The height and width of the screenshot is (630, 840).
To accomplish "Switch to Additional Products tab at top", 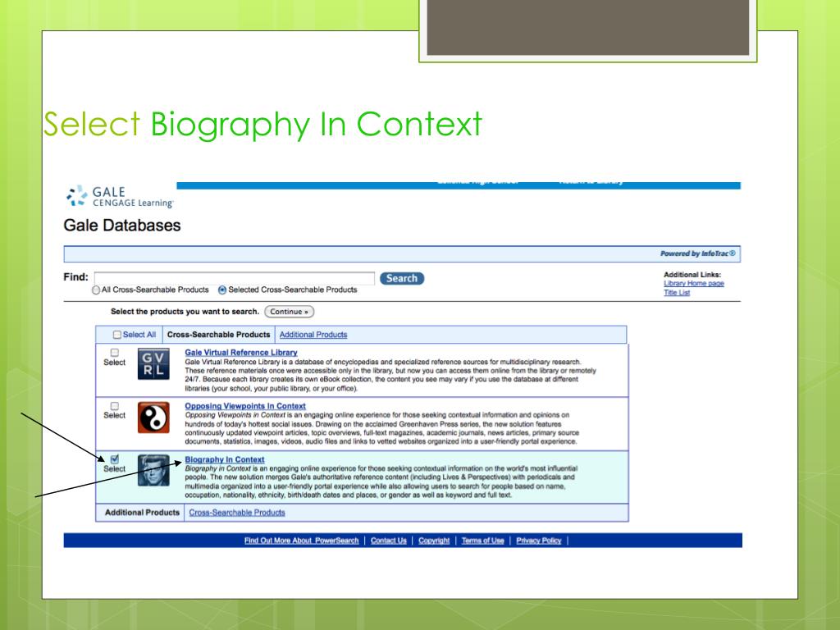I will (313, 335).
